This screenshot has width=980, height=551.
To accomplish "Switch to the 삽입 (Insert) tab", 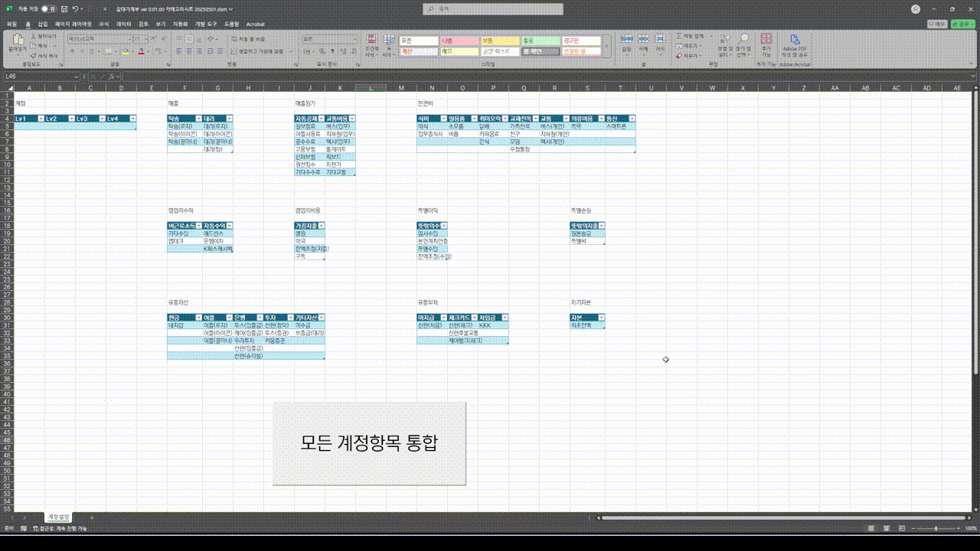I will pyautogui.click(x=43, y=24).
